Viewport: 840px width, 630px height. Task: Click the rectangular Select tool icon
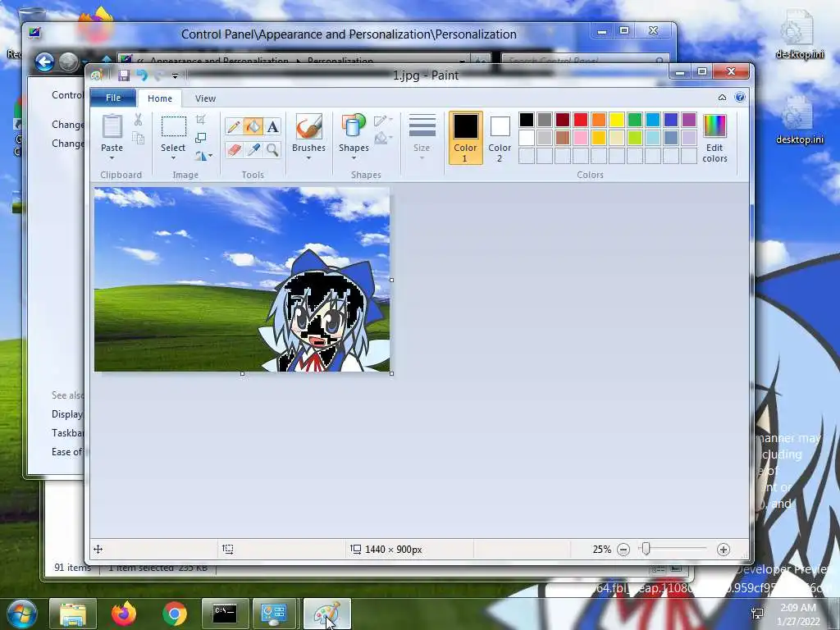coord(174,127)
